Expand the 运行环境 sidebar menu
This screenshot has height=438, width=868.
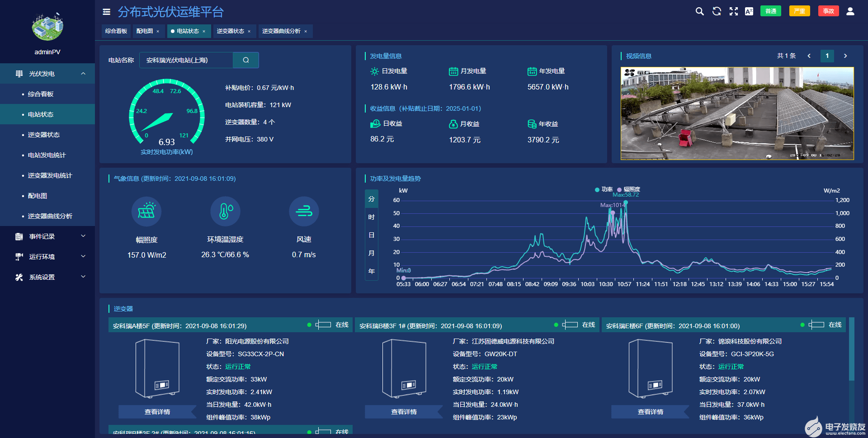(x=47, y=257)
